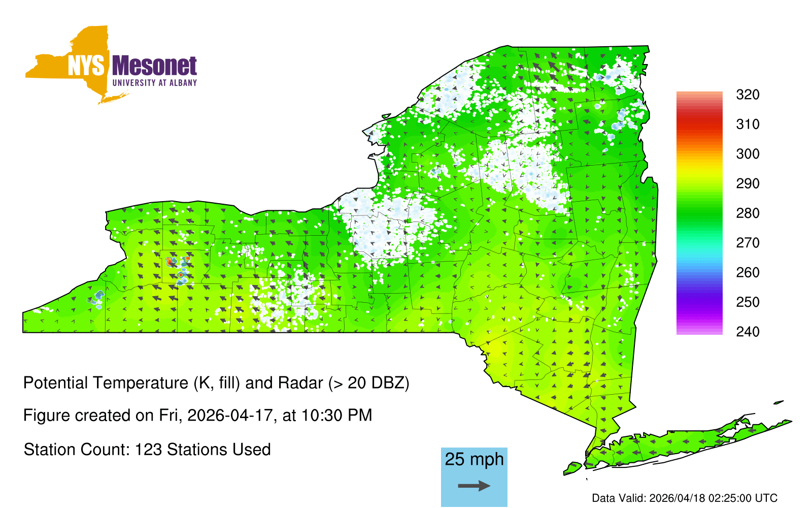Click the Data Valid UTC timestamp
This screenshot has height=508, width=812.
(x=684, y=498)
